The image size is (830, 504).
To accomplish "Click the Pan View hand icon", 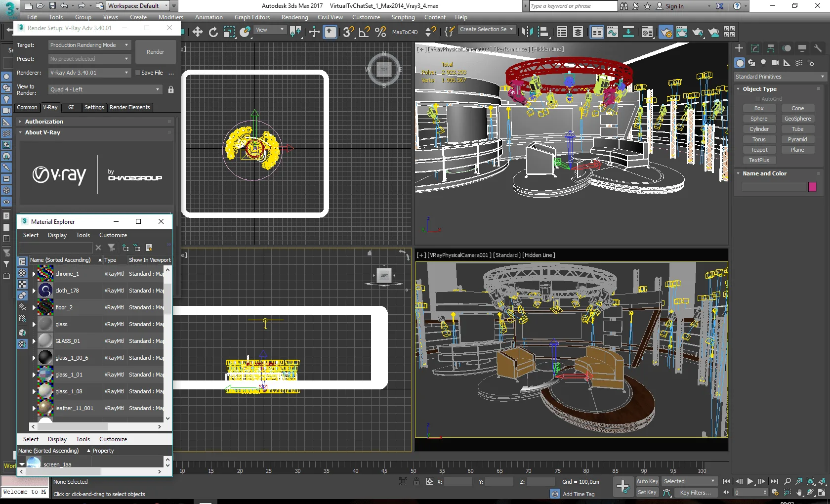I will coord(799,492).
